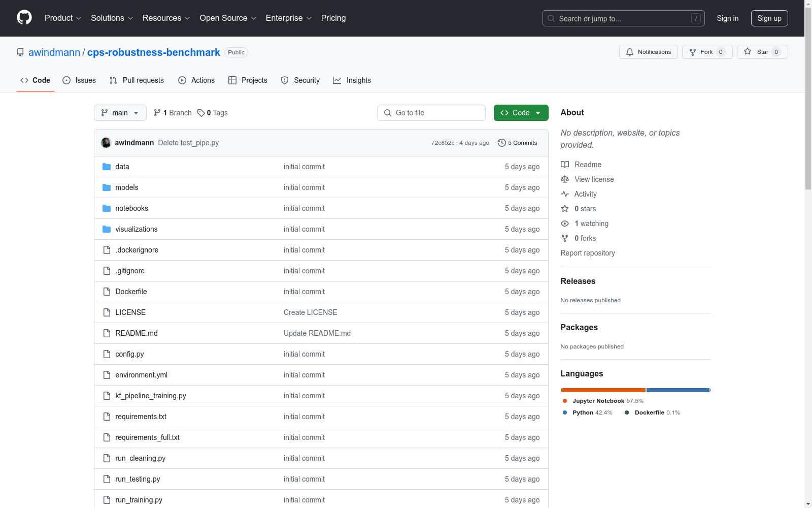The width and height of the screenshot is (812, 508).
Task: Expand the Solutions menu
Action: (x=112, y=18)
